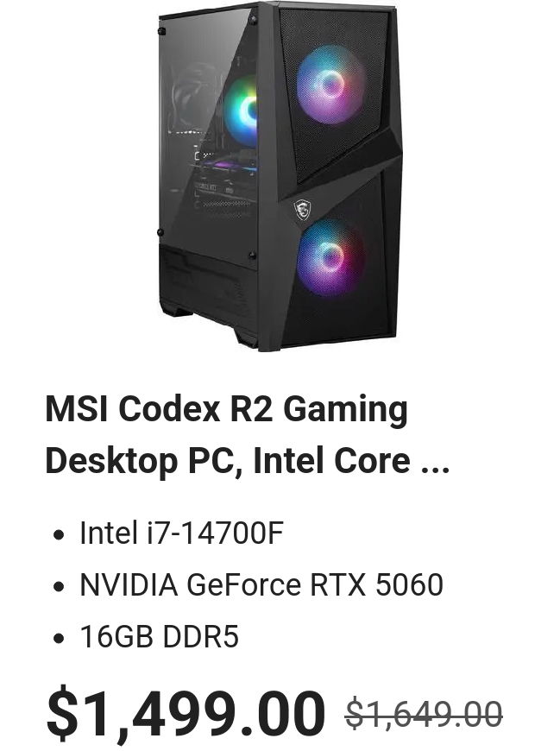Viewport: 560px width, 751px height.
Task: Click the $1,499.00 sale price
Action: click(x=186, y=712)
